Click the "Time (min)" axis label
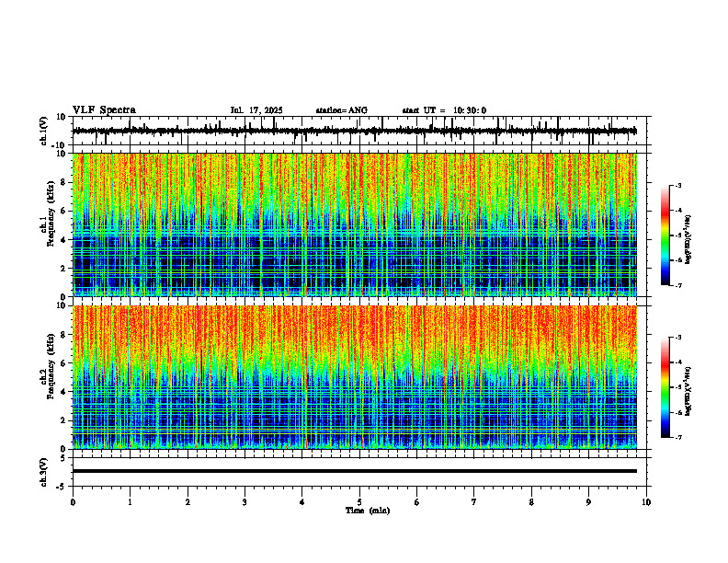728x563 pixels. point(368,511)
